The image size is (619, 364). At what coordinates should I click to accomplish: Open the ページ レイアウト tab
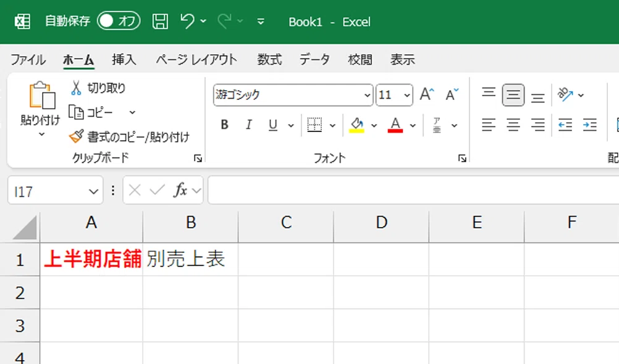pyautogui.click(x=196, y=60)
